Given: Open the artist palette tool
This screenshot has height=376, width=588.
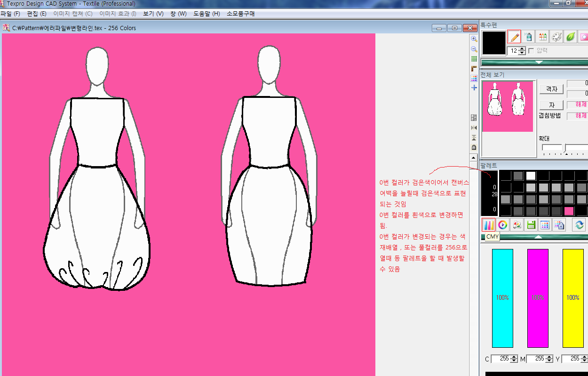Looking at the screenshot, I should coord(556,37).
